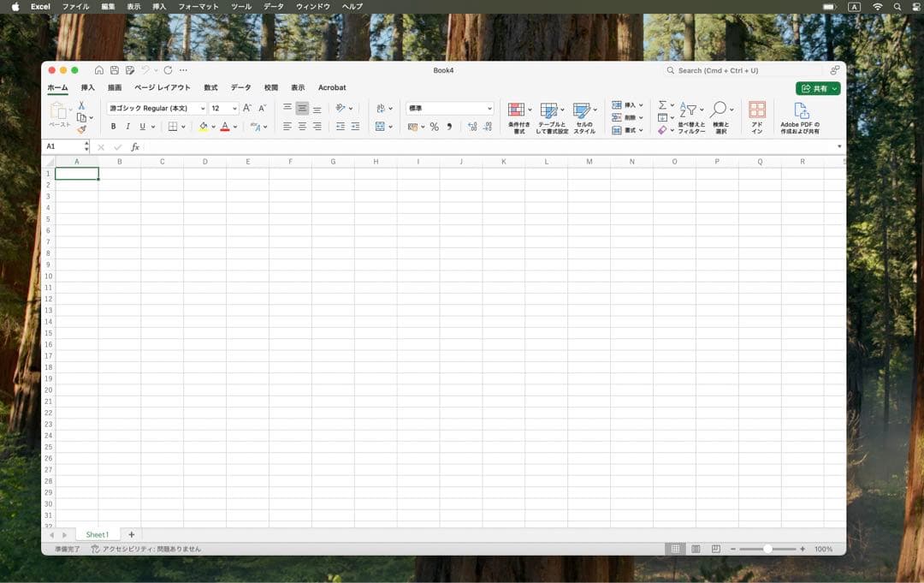
Task: Click the increase font size icon
Action: point(247,108)
